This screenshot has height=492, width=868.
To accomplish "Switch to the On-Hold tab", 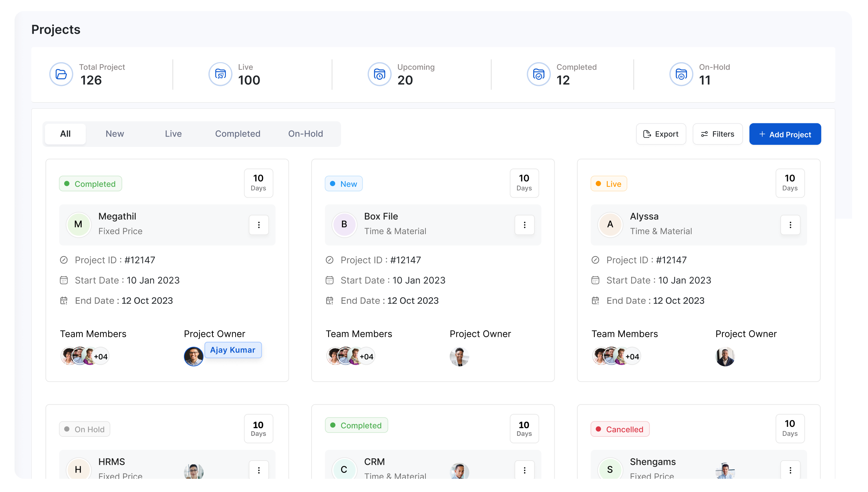I will pos(306,134).
